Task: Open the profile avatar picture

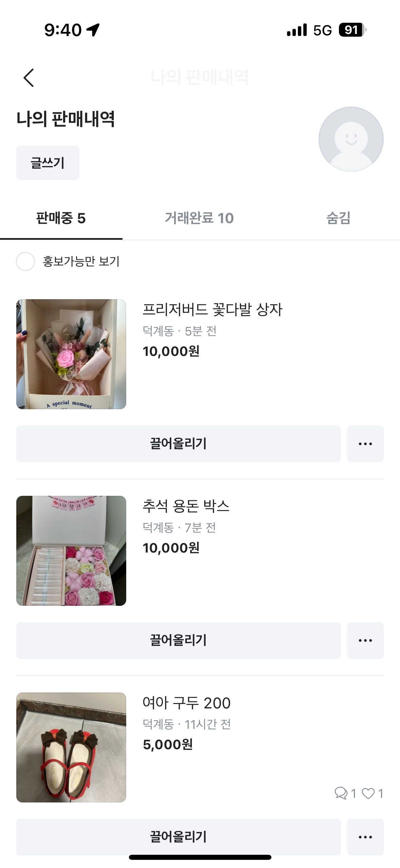Action: [351, 139]
